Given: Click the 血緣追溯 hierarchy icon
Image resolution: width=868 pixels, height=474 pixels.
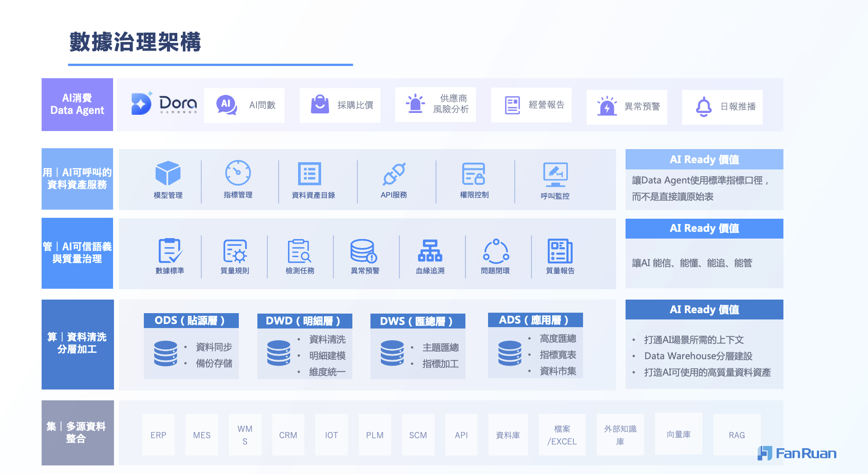Looking at the screenshot, I should tap(430, 251).
